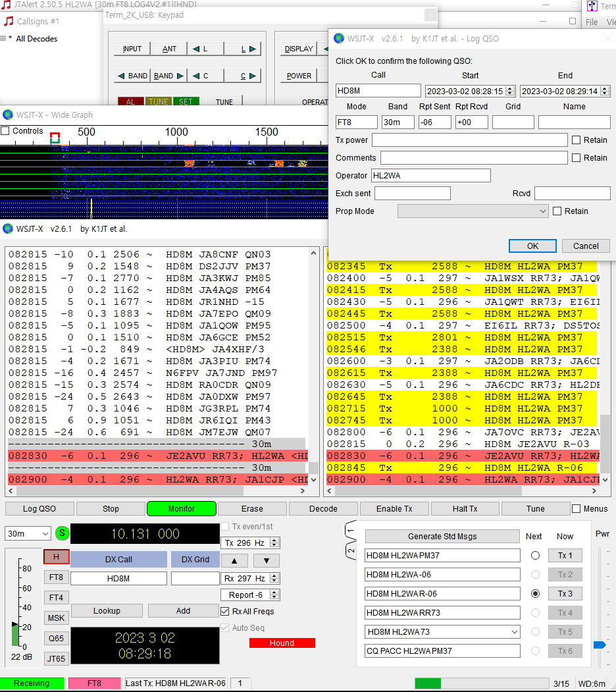Enable the Controls checkbox in Wide Graph
616x692 pixels.
pyautogui.click(x=6, y=131)
